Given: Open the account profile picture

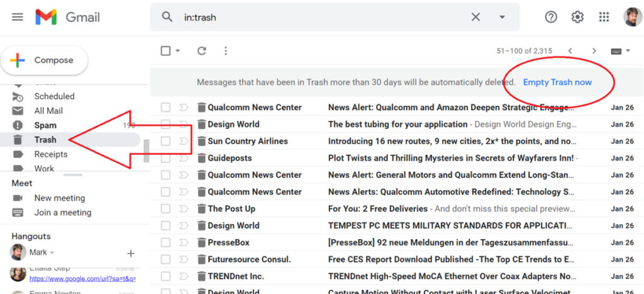Looking at the screenshot, I should (x=633, y=17).
